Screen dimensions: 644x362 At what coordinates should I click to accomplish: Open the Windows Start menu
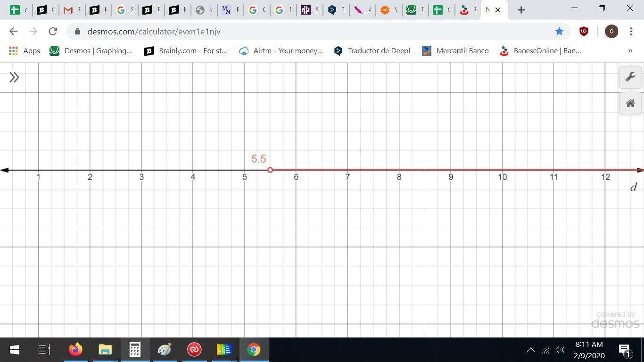(x=15, y=350)
